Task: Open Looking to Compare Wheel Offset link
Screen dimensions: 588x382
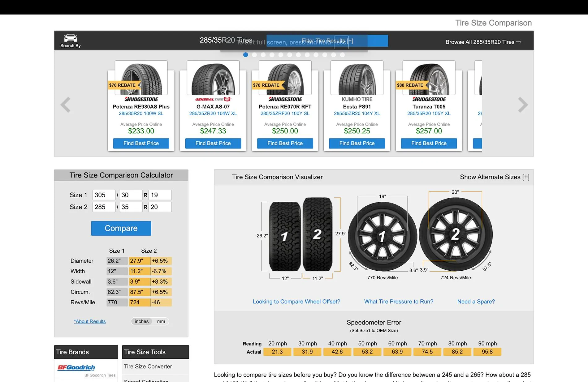Action: coord(296,302)
